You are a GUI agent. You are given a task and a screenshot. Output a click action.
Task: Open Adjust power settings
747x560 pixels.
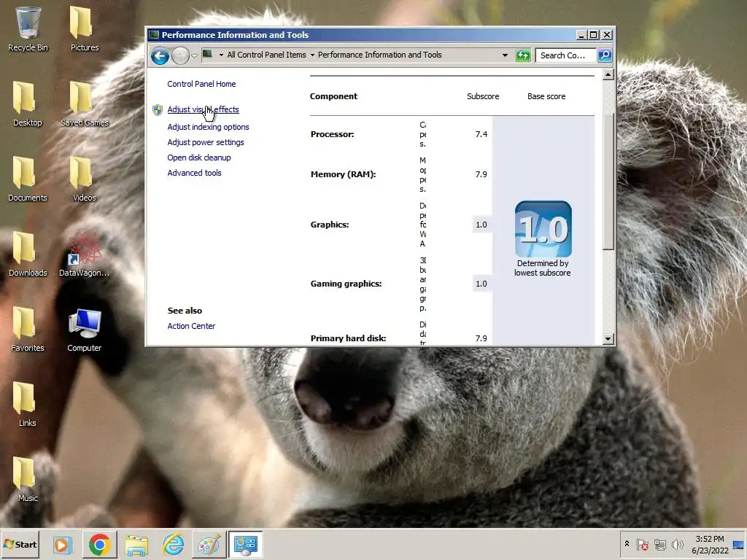point(205,142)
